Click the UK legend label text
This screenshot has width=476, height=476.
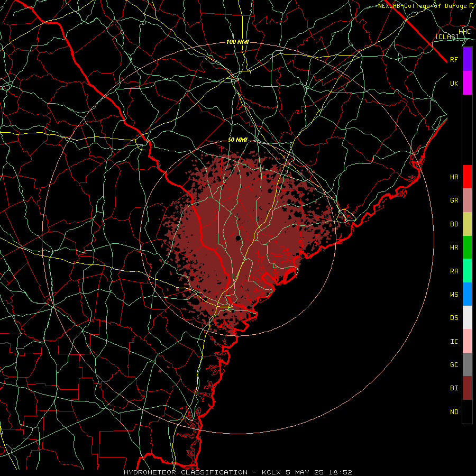454,83
